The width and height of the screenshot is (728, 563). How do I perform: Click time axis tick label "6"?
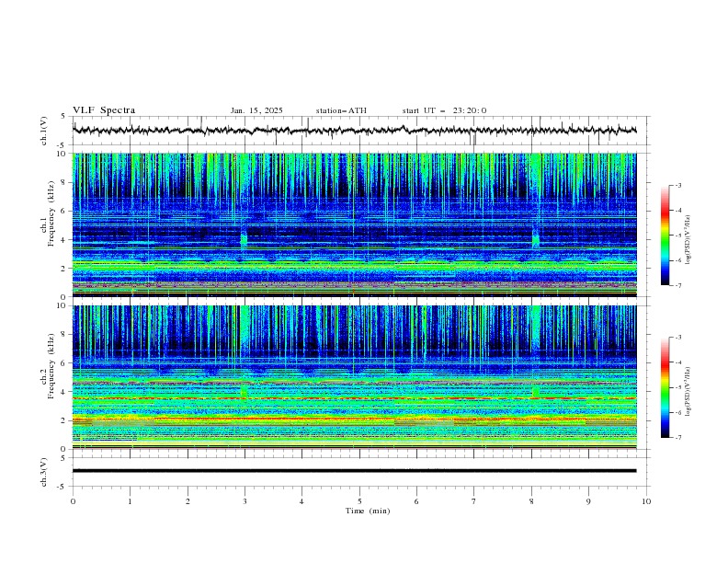point(416,501)
